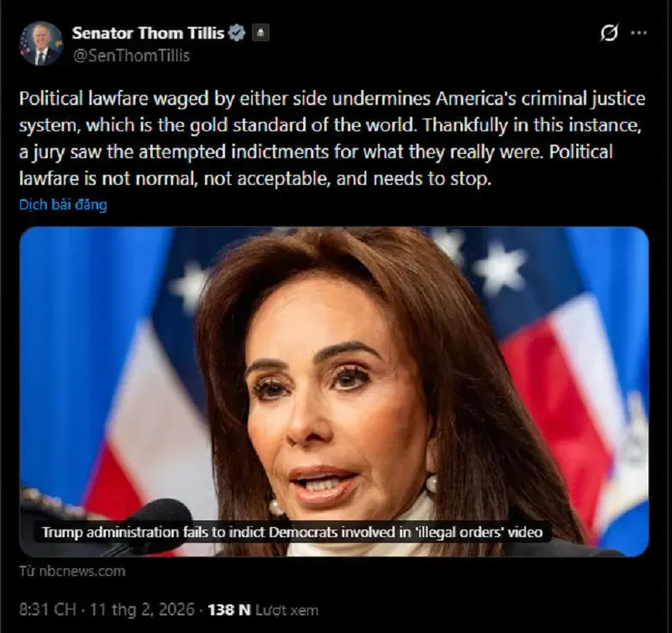Image resolution: width=672 pixels, height=633 pixels.
Task: Open the three-dot more options menu
Action: 639,33
